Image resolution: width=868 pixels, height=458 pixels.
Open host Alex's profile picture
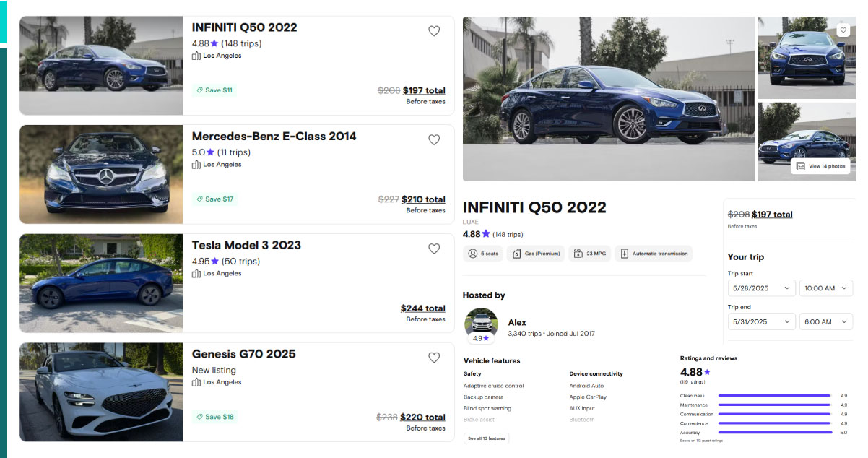click(x=481, y=324)
